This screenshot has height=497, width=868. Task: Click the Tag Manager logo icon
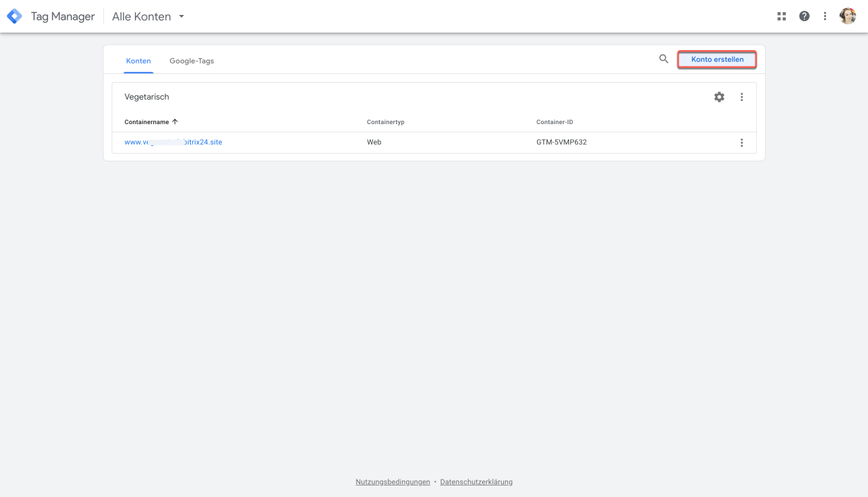[x=14, y=16]
